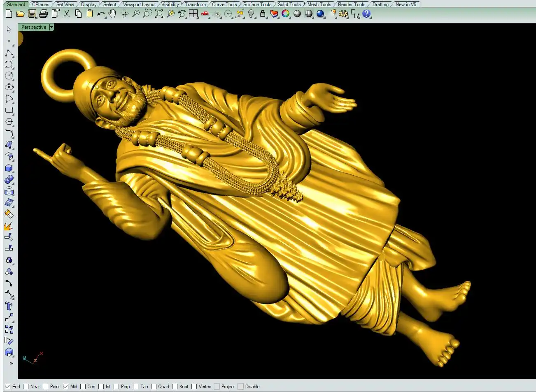
Task: Select the Text object tool
Action: 9,306
